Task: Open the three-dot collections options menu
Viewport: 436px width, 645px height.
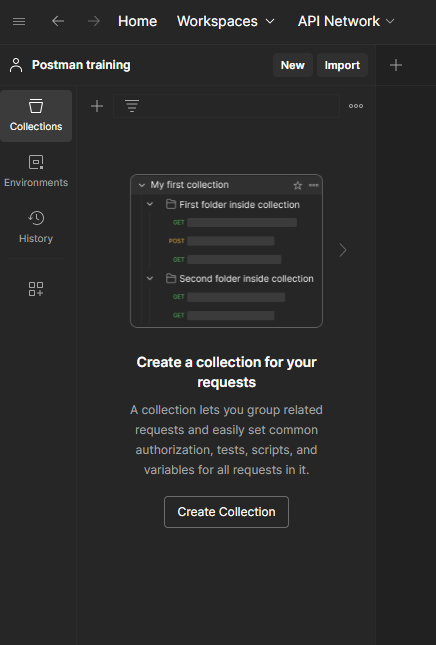Action: (356, 106)
